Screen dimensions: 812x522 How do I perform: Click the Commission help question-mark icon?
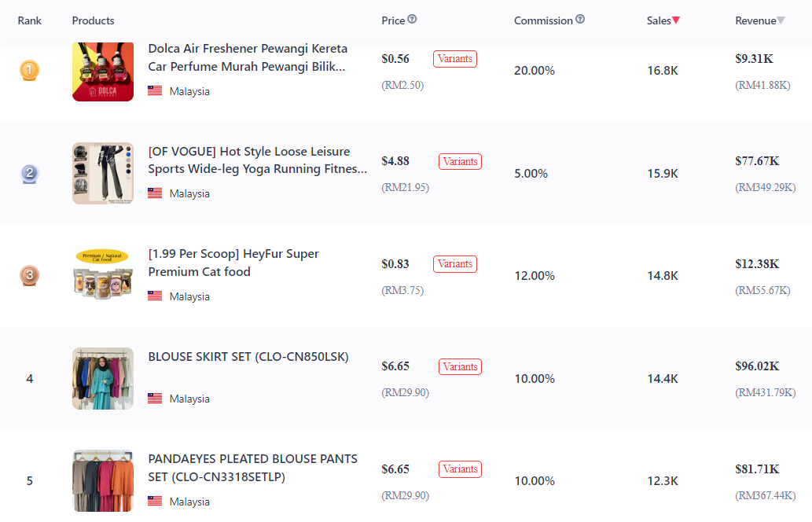click(x=580, y=19)
